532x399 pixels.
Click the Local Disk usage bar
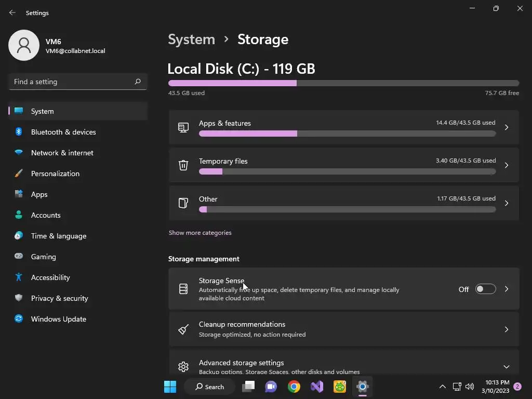point(343,83)
